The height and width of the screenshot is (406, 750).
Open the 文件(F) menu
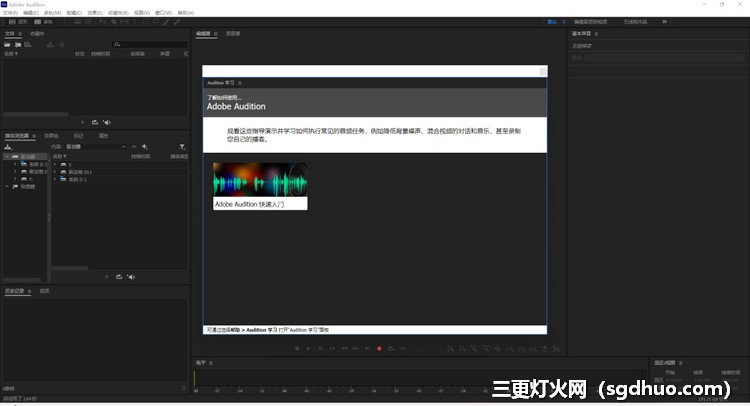click(10, 13)
